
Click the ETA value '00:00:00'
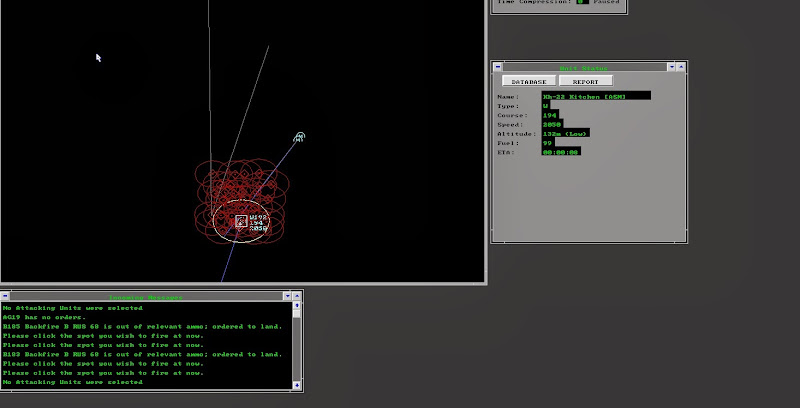[x=561, y=151]
